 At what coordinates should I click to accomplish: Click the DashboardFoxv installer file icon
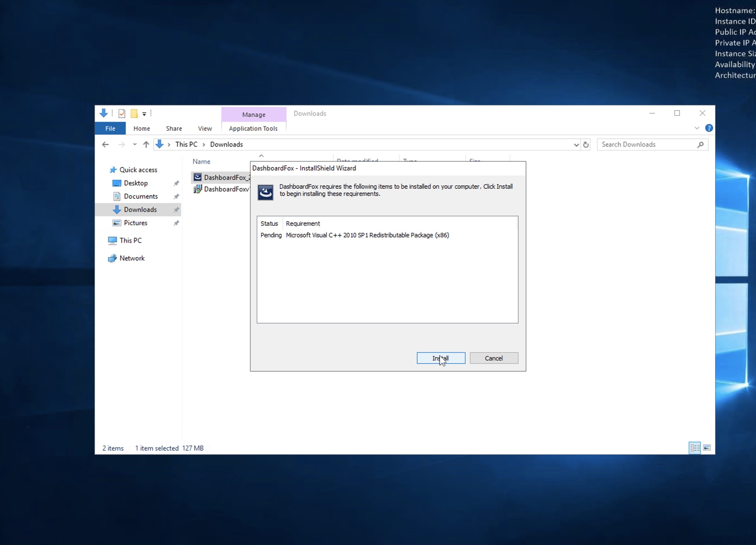(x=197, y=189)
